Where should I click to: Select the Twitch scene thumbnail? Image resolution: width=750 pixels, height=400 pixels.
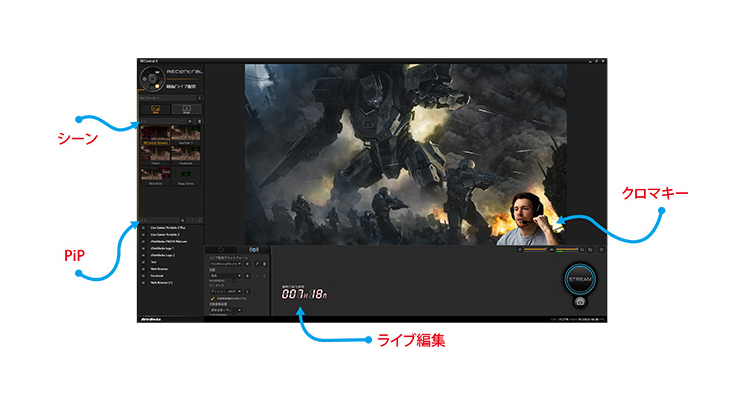click(155, 156)
